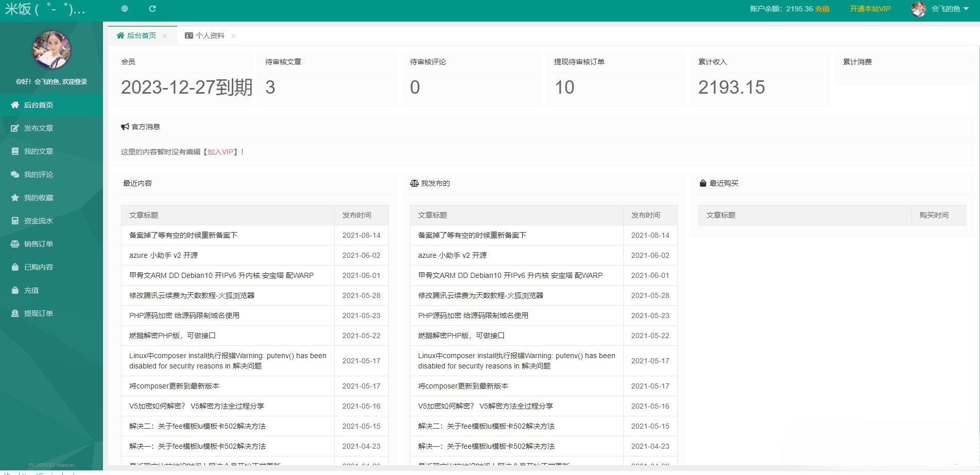Click the 充值 link next to account balance

pyautogui.click(x=823, y=9)
